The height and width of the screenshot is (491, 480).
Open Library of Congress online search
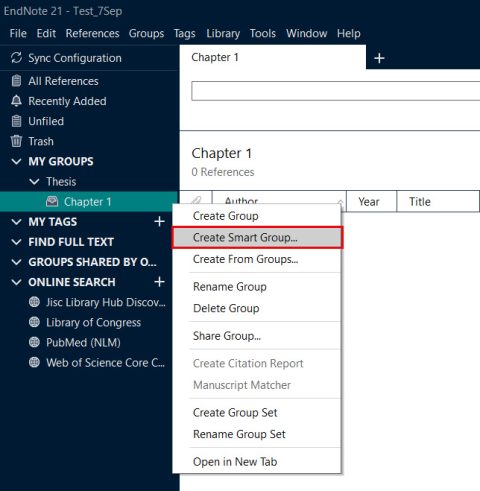tap(93, 322)
